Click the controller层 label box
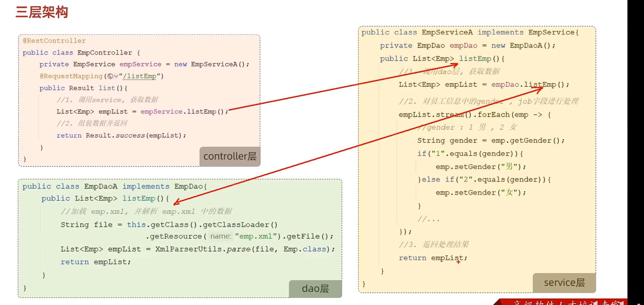The width and height of the screenshot is (644, 305). [x=230, y=156]
